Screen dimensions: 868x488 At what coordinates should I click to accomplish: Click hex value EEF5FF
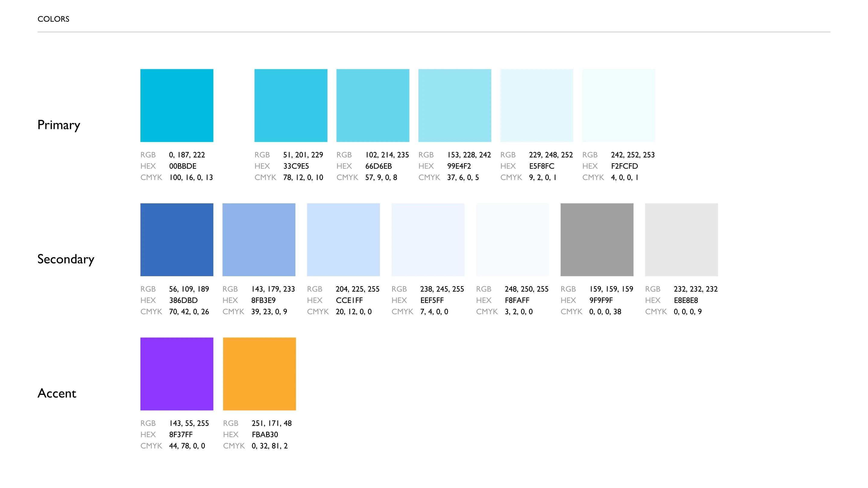[432, 300]
